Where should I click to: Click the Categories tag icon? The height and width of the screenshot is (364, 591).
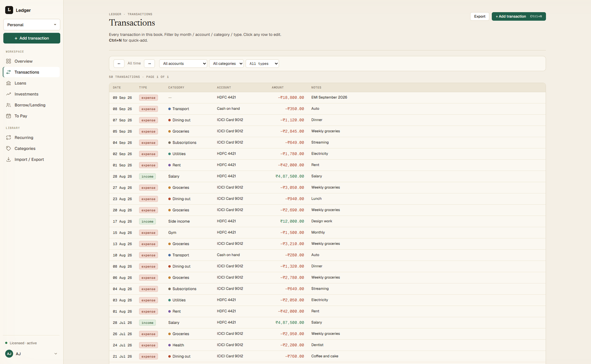[x=9, y=149]
